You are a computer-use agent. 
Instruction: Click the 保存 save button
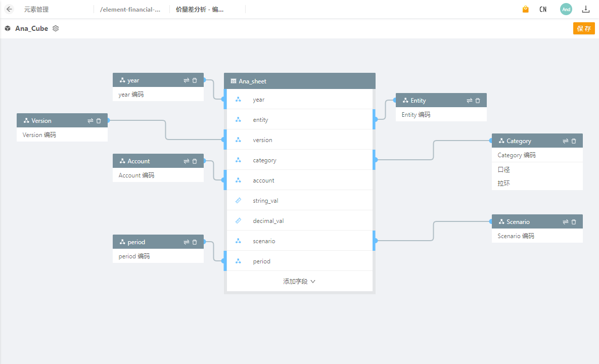(x=584, y=28)
